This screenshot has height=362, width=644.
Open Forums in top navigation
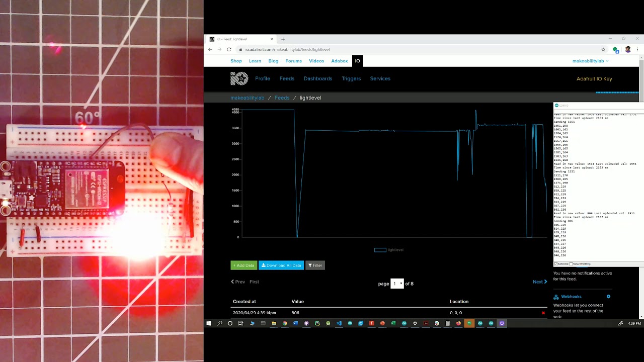click(293, 61)
